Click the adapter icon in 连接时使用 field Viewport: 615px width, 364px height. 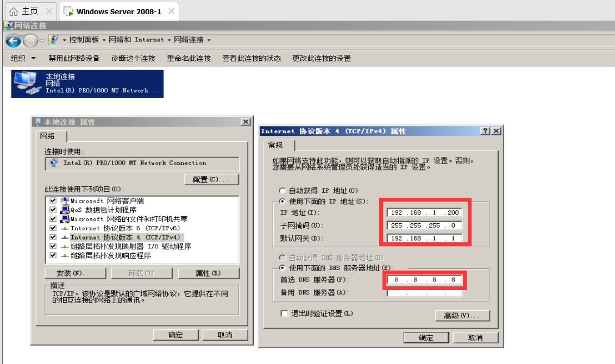(54, 163)
